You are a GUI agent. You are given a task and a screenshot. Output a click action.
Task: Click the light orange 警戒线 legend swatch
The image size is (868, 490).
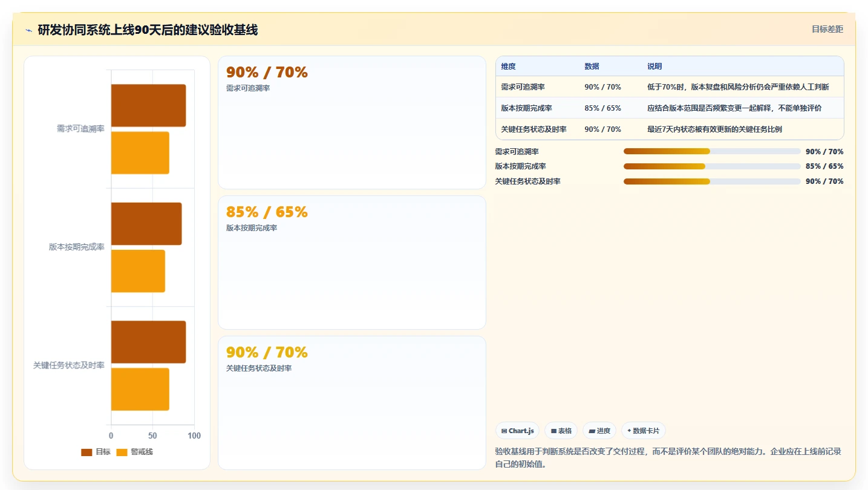click(122, 452)
